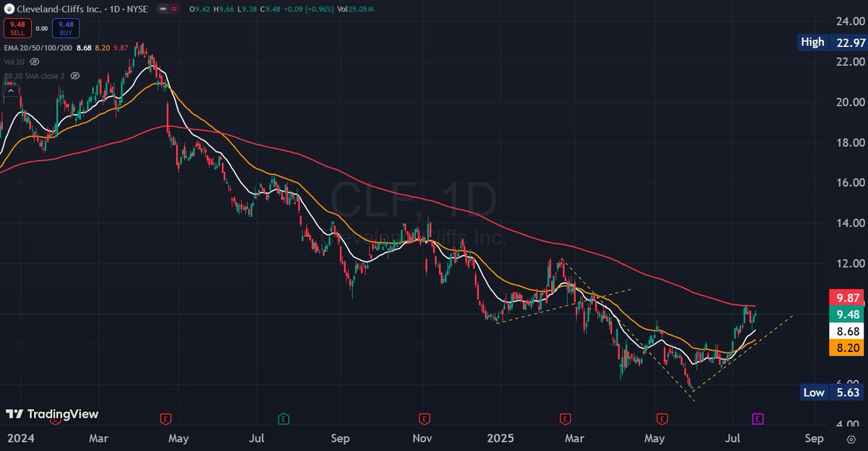Screen dimensions: 868x451
Task: Select the EMA 20/50/100/200 indicator legend
Action: (x=38, y=48)
